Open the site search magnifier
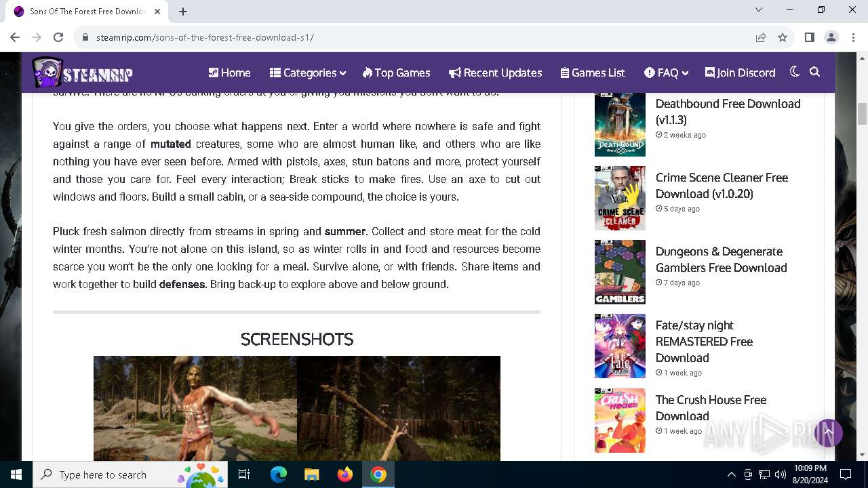 click(815, 72)
